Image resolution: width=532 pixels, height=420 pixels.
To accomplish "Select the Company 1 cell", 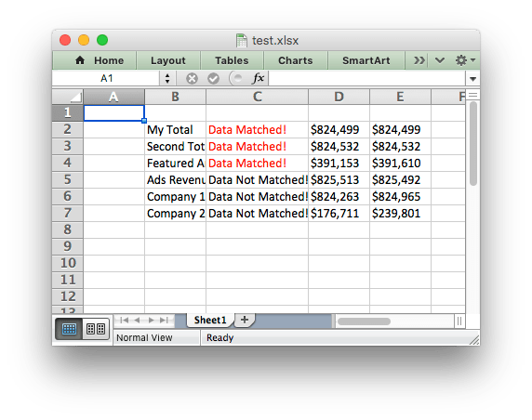I will (x=175, y=197).
